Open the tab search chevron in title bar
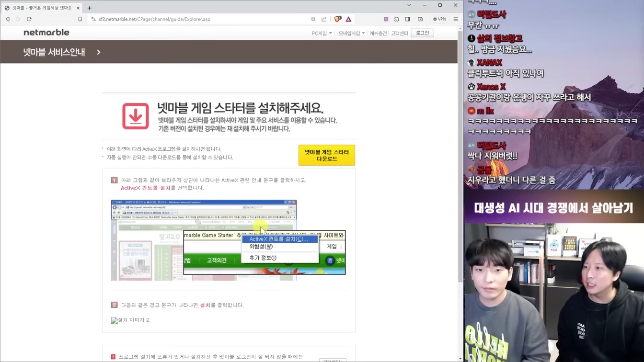 coord(409,5)
